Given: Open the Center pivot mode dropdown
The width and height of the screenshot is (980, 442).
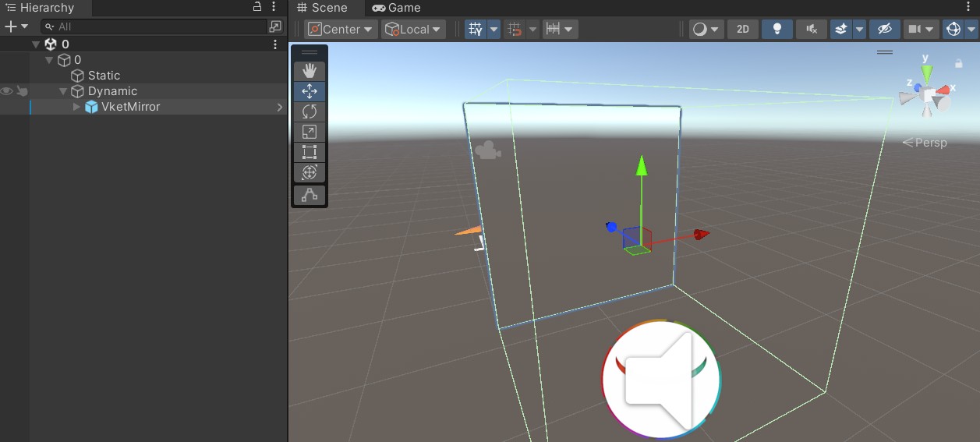Looking at the screenshot, I should click(x=341, y=29).
